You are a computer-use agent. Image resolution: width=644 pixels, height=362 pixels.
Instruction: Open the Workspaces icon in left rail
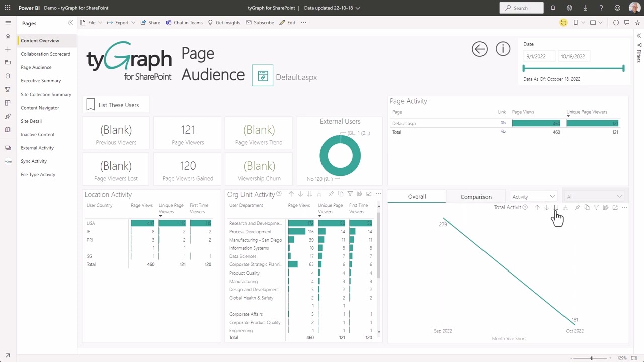tap(8, 148)
